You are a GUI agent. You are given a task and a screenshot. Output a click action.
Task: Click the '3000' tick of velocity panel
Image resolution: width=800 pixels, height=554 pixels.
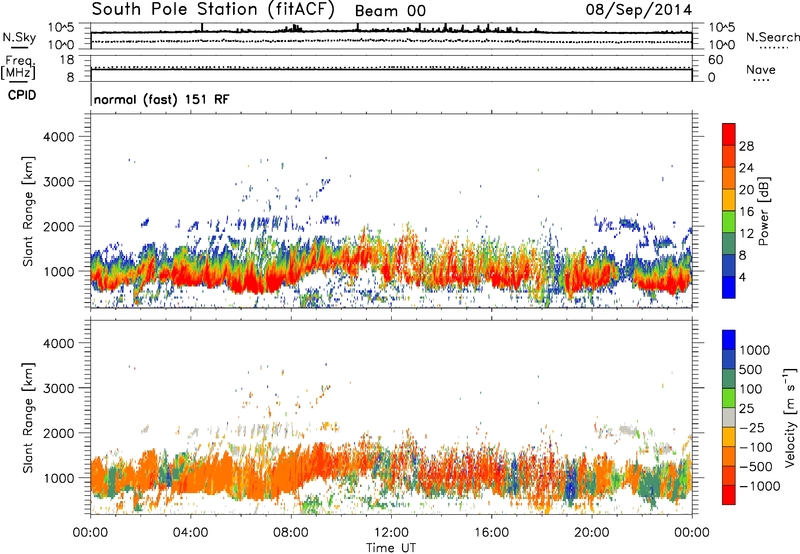click(59, 388)
